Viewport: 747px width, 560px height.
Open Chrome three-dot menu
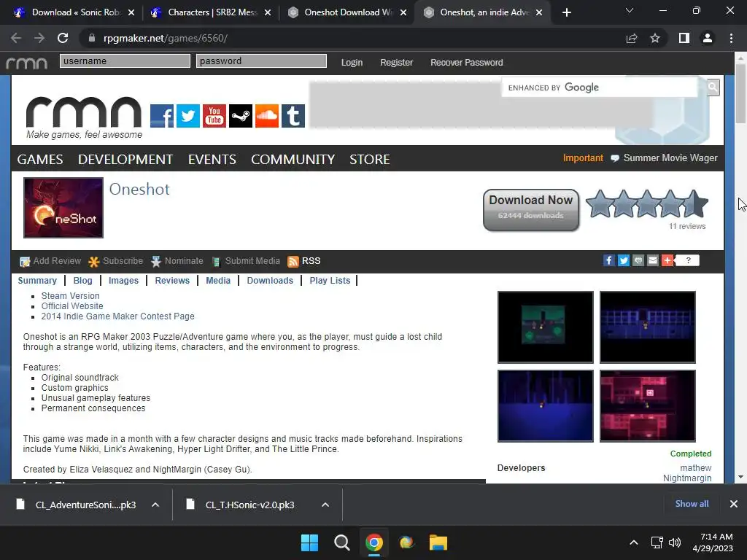(731, 38)
